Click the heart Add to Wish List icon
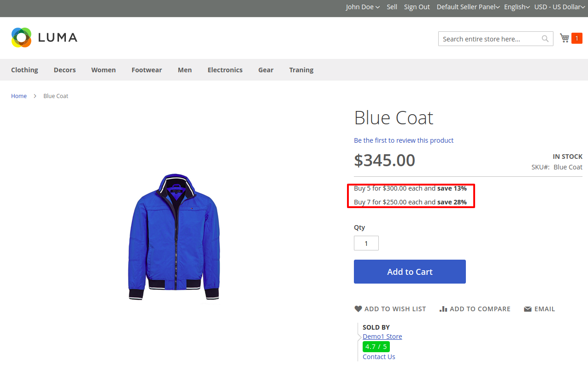The image size is (588, 366). [358, 309]
